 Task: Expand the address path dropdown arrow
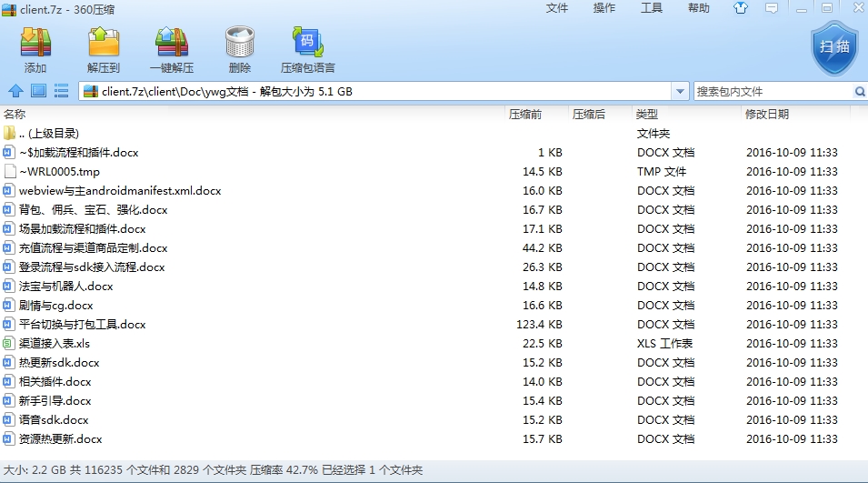[x=680, y=92]
